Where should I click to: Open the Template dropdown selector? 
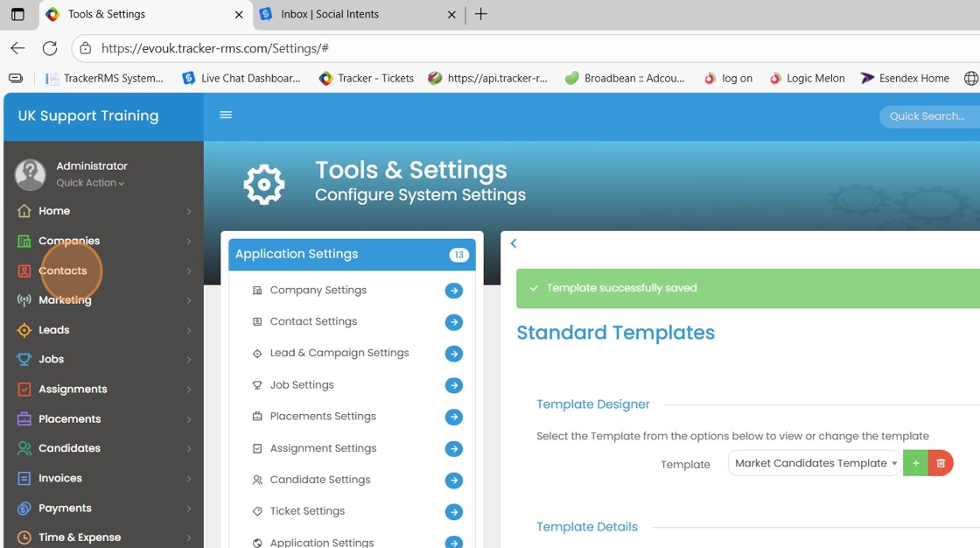[x=815, y=463]
